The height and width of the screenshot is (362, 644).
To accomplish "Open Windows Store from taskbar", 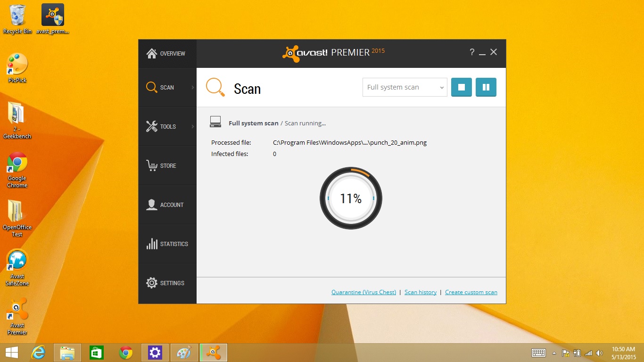I will pos(97,353).
